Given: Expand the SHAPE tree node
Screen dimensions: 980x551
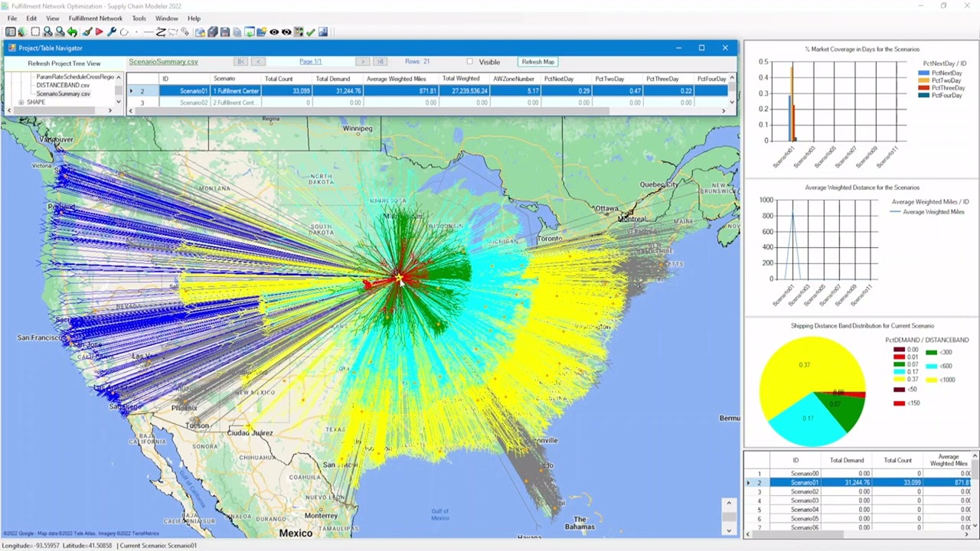Looking at the screenshot, I should (21, 103).
